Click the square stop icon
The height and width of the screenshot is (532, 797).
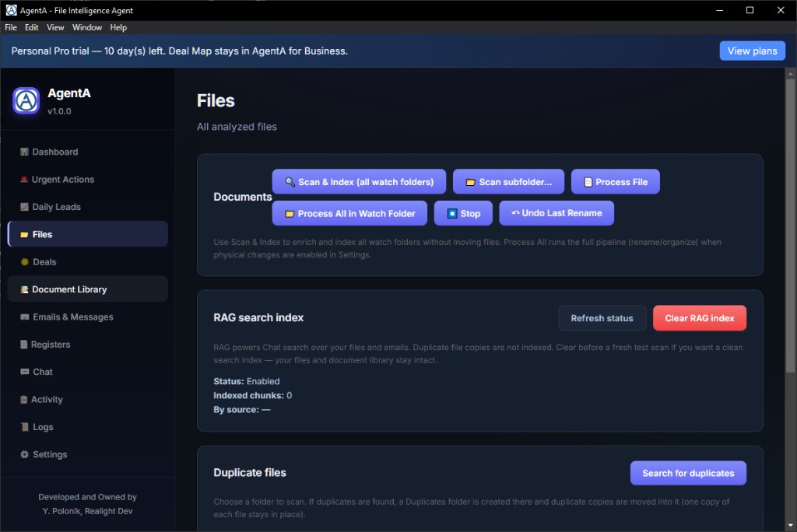click(452, 213)
